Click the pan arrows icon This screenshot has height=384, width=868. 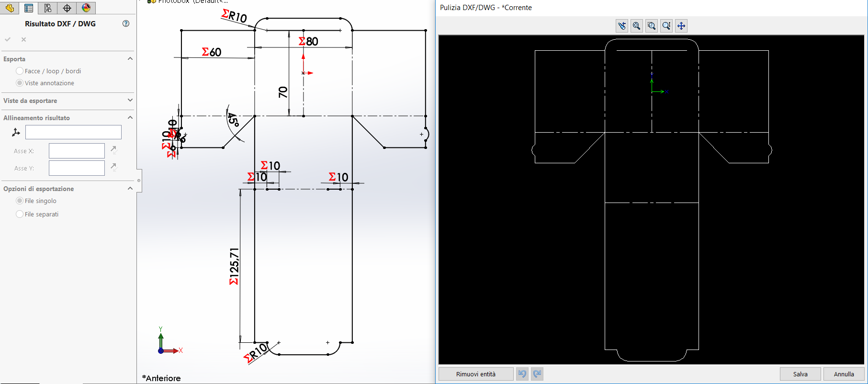[681, 26]
